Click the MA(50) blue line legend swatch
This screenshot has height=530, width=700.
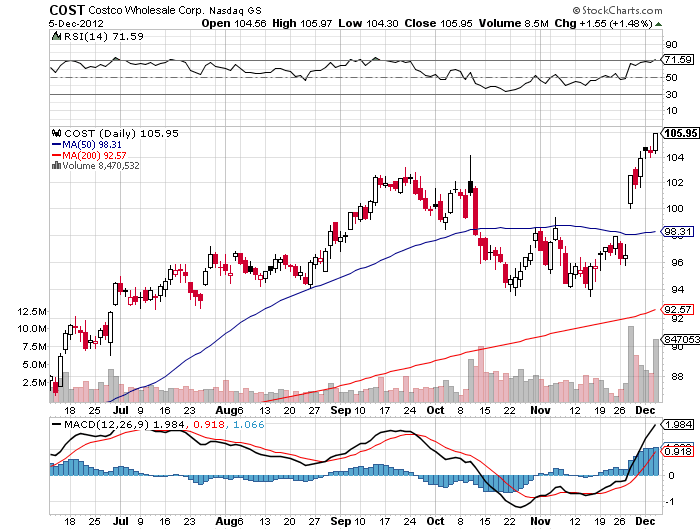pos(57,145)
